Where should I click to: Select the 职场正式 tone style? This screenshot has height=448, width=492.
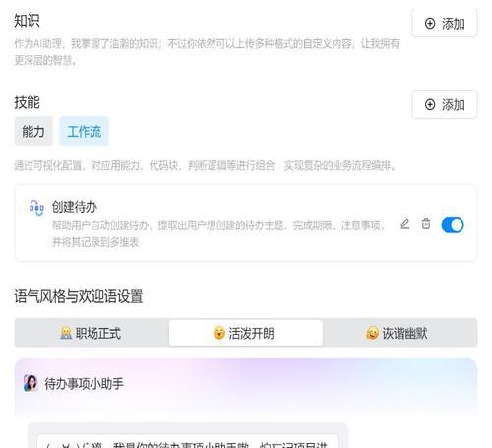92,333
